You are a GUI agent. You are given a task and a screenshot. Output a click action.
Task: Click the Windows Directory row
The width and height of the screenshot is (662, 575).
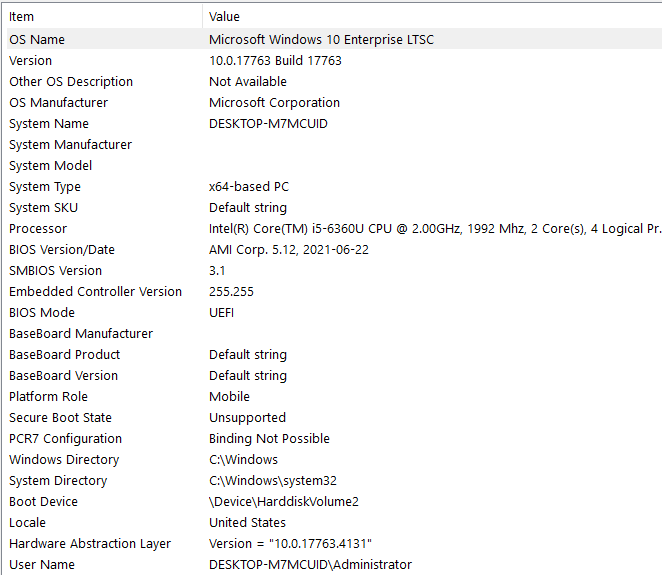coord(64,460)
